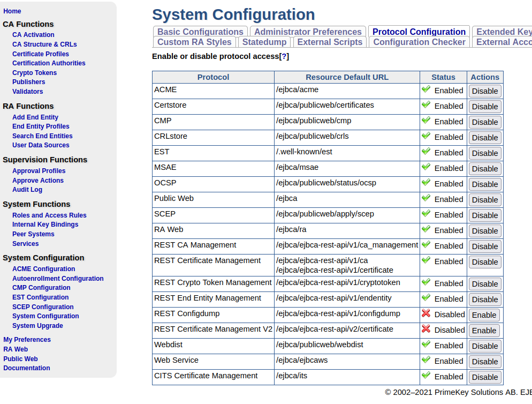532x404 pixels.
Task: Select the External Scripts tab
Action: click(x=330, y=42)
